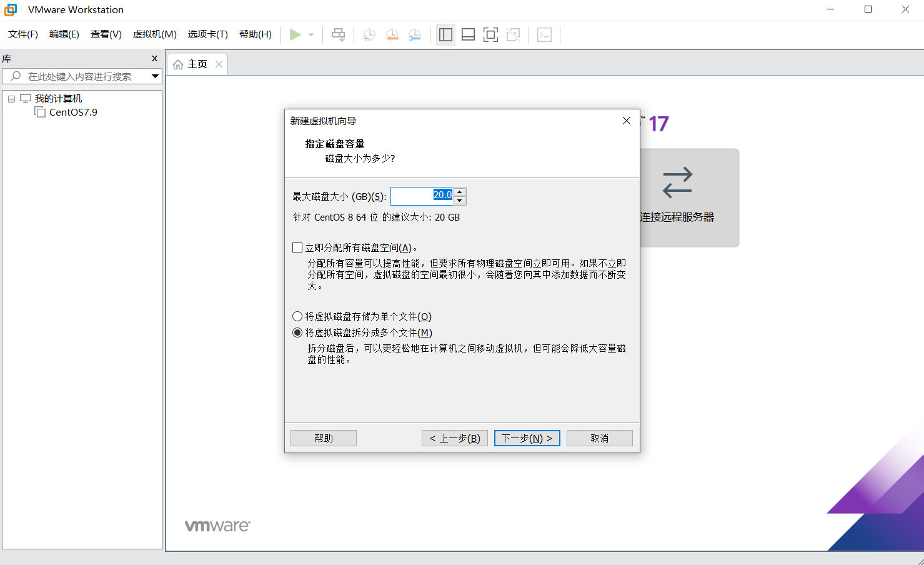
Task: Open the 文件(F) menu
Action: (x=23, y=34)
